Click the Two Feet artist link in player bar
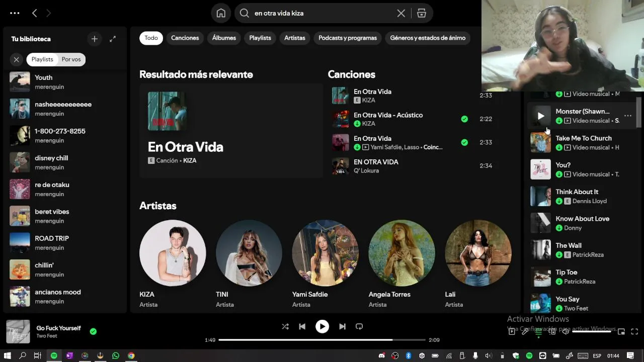 tap(47, 336)
